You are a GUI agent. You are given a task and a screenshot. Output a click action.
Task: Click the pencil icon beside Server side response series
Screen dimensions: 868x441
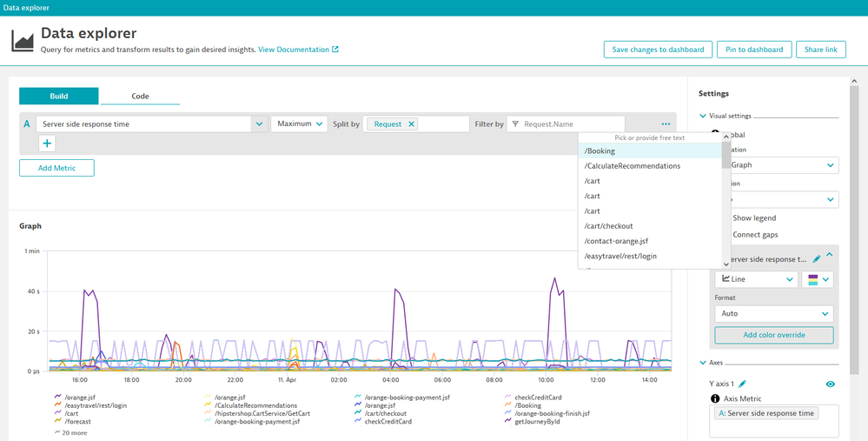(x=816, y=258)
